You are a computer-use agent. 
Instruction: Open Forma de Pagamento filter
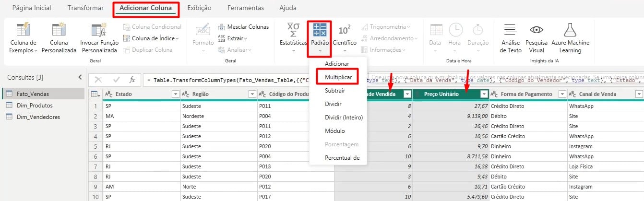click(561, 94)
